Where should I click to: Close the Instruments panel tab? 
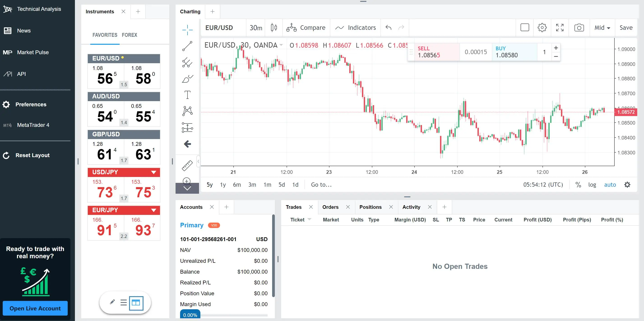point(123,12)
